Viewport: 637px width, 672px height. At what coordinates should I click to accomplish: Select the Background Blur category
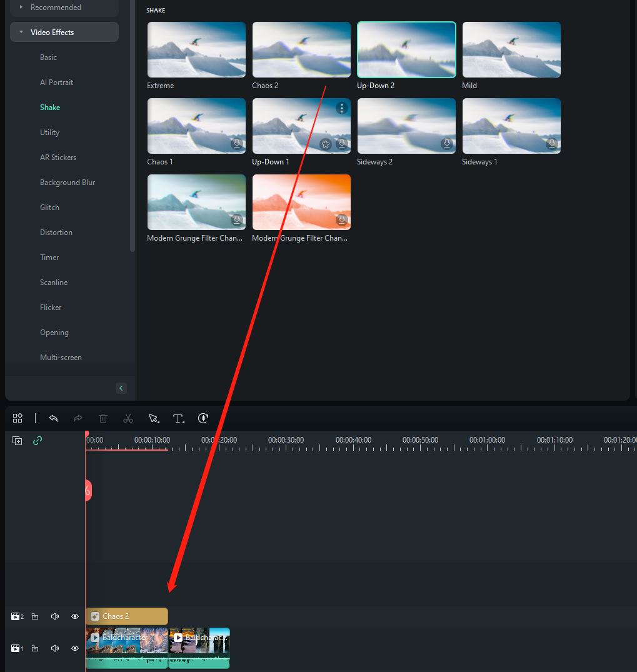click(68, 183)
